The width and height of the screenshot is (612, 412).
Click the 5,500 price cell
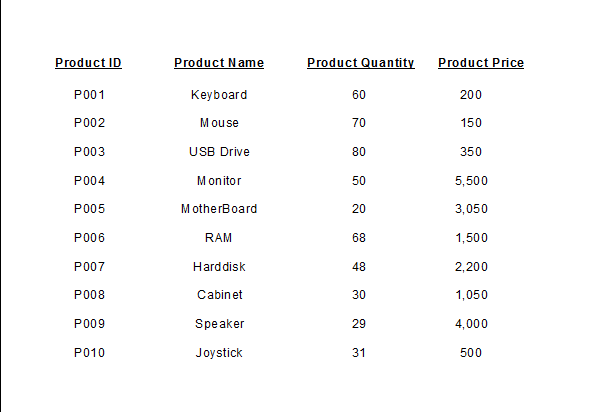[x=471, y=181]
